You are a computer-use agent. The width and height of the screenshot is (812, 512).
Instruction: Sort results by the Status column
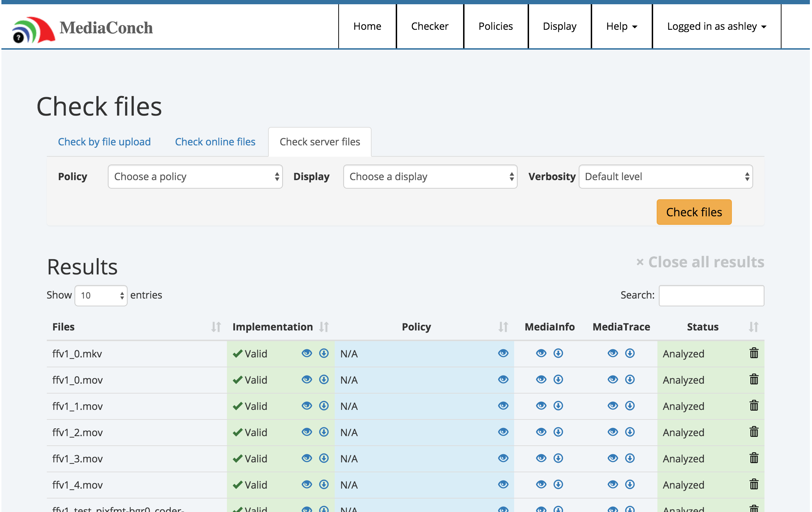tap(753, 327)
